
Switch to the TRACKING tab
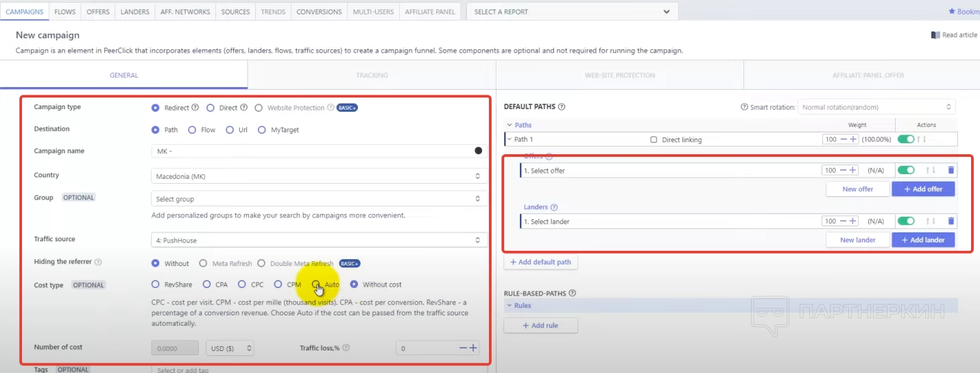coord(372,75)
